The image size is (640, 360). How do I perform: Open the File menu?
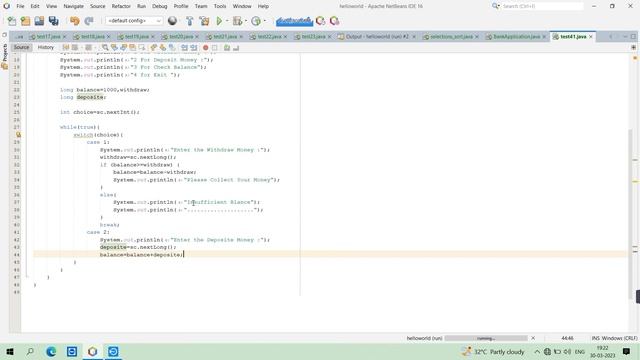[20, 6]
